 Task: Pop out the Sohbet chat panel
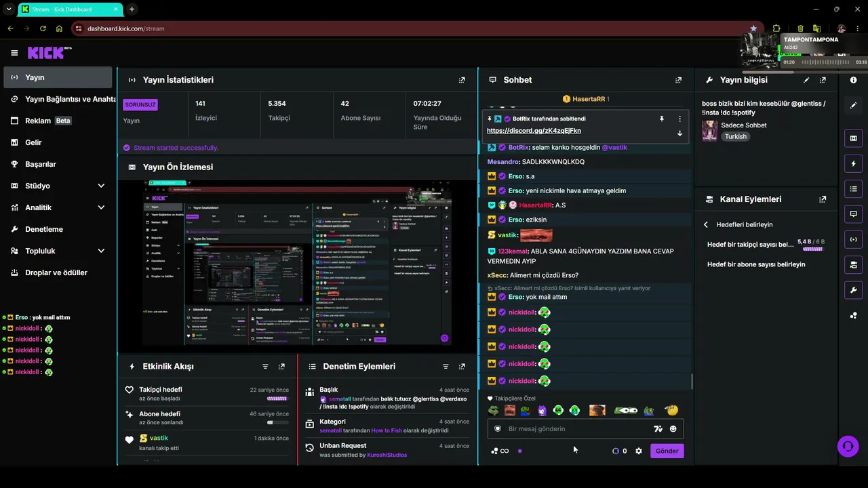(x=678, y=80)
